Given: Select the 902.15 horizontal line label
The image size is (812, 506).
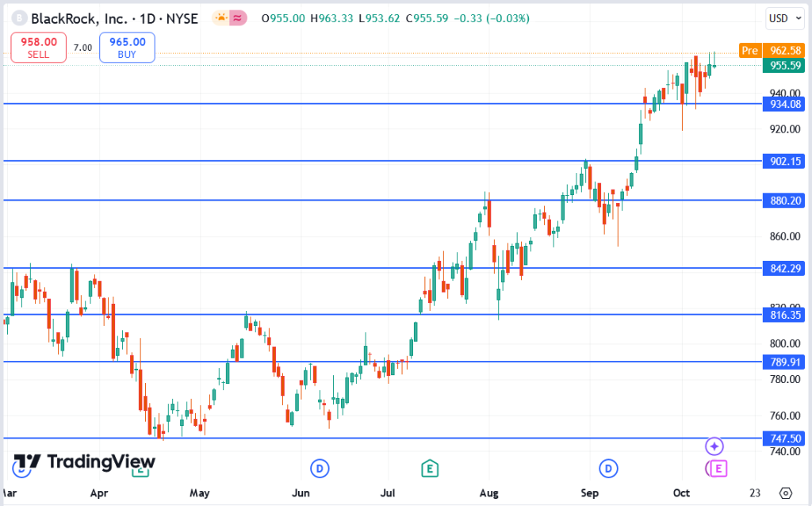Looking at the screenshot, I should coord(784,161).
